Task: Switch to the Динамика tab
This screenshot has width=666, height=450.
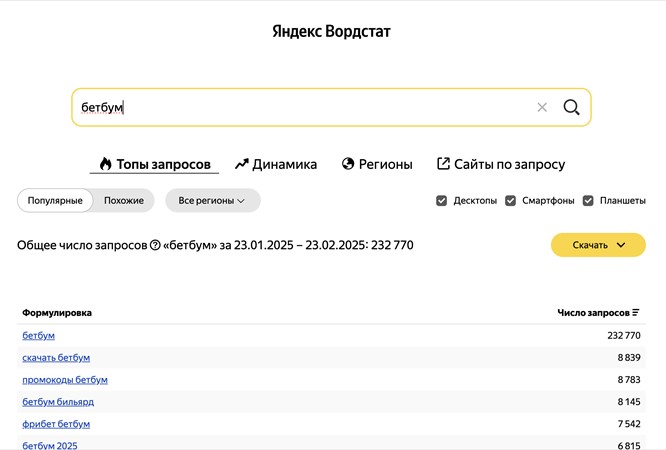Action: [x=276, y=164]
